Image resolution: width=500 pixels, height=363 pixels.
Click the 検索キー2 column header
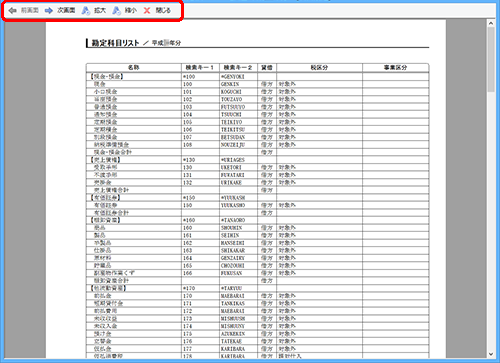tap(238, 68)
